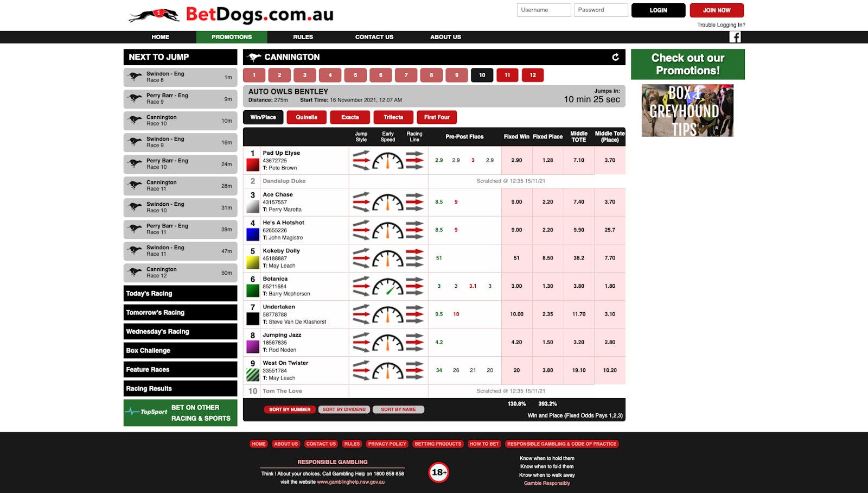Refresh the Cannington race panel

[x=615, y=57]
